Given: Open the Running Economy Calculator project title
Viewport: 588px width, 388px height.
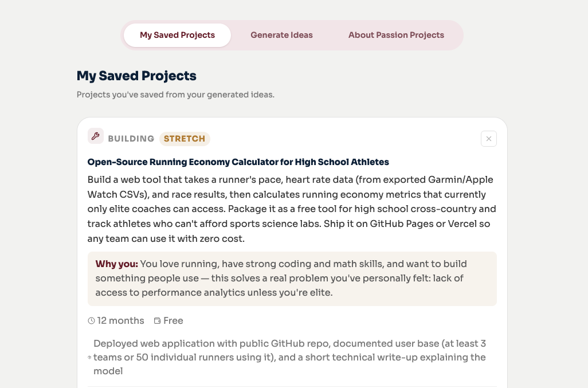Looking at the screenshot, I should [238, 162].
